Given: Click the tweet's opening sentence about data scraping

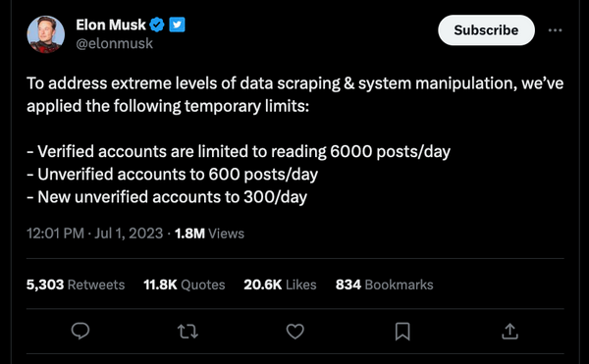Looking at the screenshot, I should pos(294,94).
